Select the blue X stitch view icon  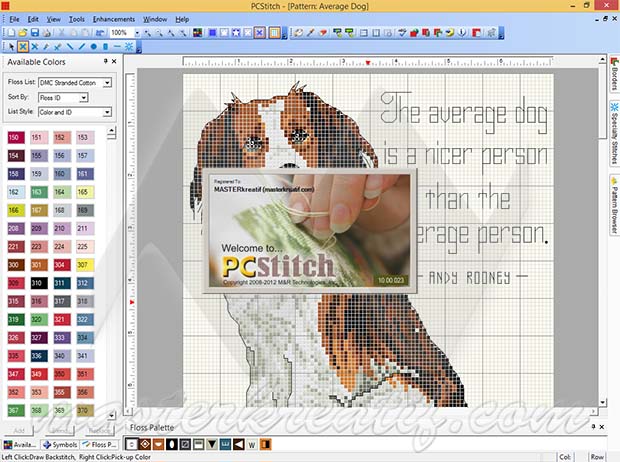click(x=260, y=33)
